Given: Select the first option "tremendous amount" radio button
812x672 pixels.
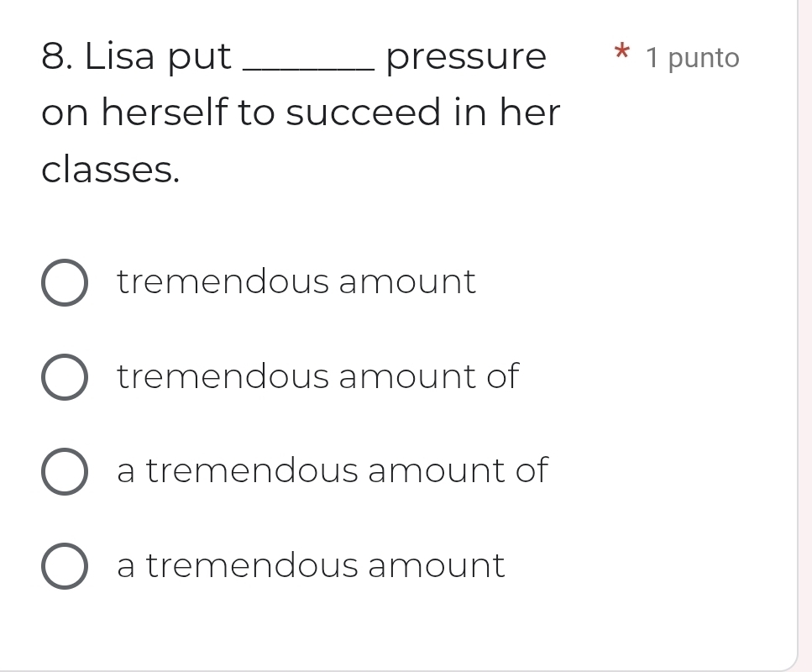Looking at the screenshot, I should (63, 284).
